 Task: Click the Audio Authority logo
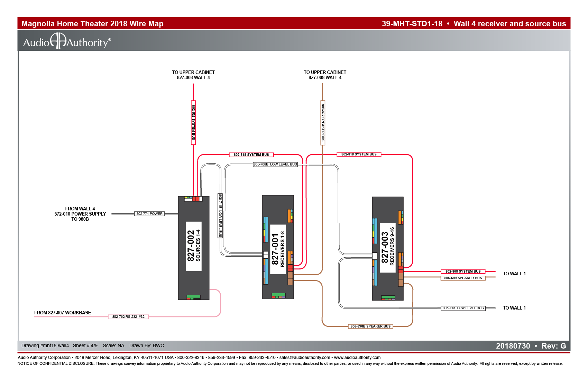coord(67,41)
